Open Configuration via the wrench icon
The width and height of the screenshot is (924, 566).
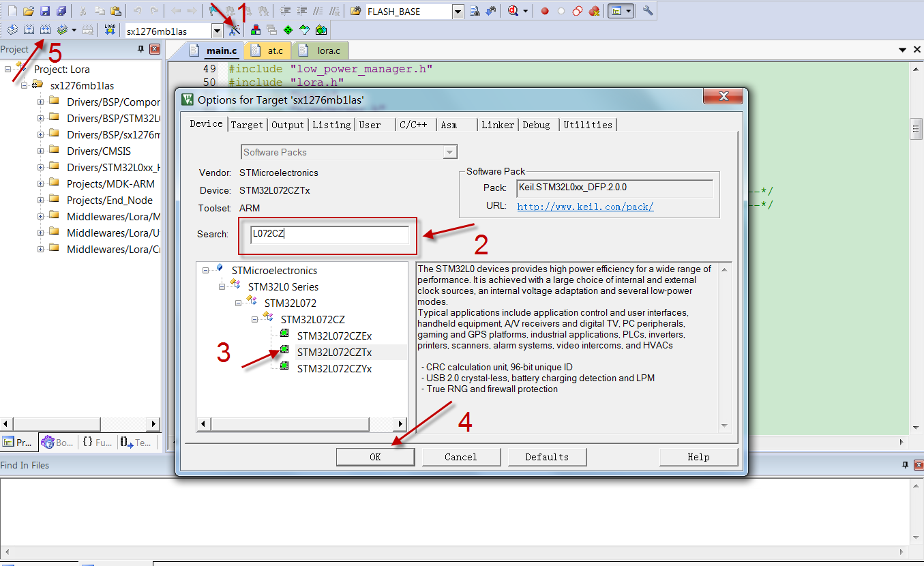tap(648, 11)
